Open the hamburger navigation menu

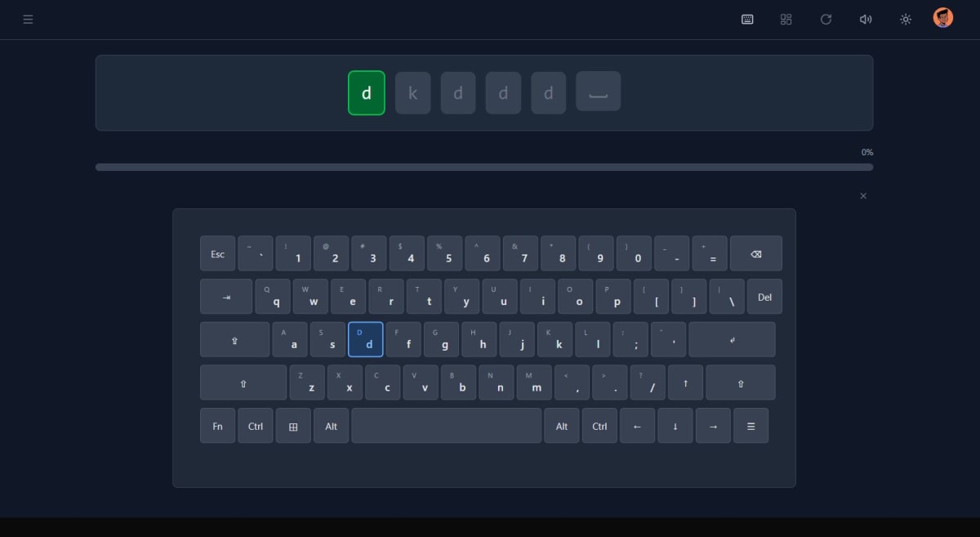coord(28,19)
